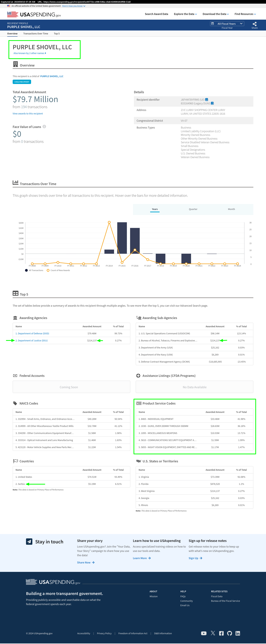Open Search Award Data in navigation
Screen dimensions: 266x644
coord(156,14)
